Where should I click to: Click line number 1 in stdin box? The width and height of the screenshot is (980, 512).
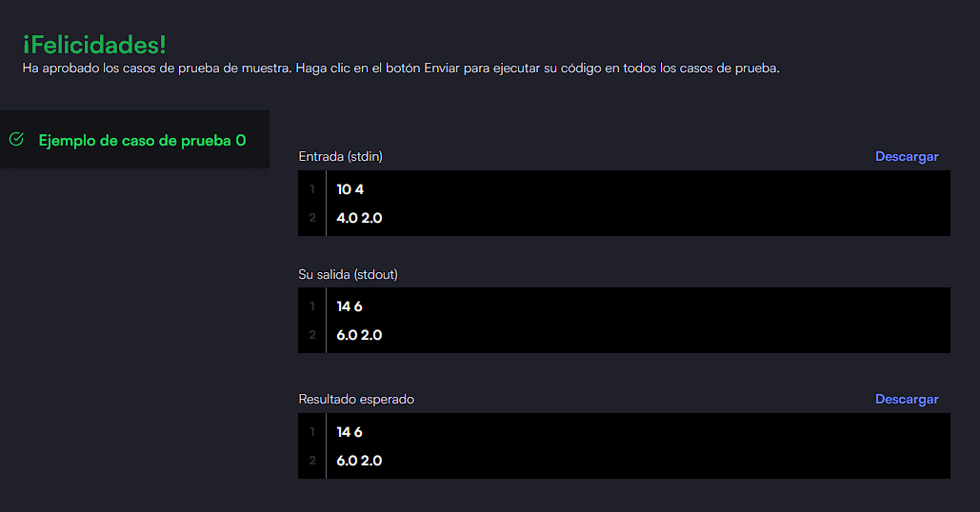point(312,189)
